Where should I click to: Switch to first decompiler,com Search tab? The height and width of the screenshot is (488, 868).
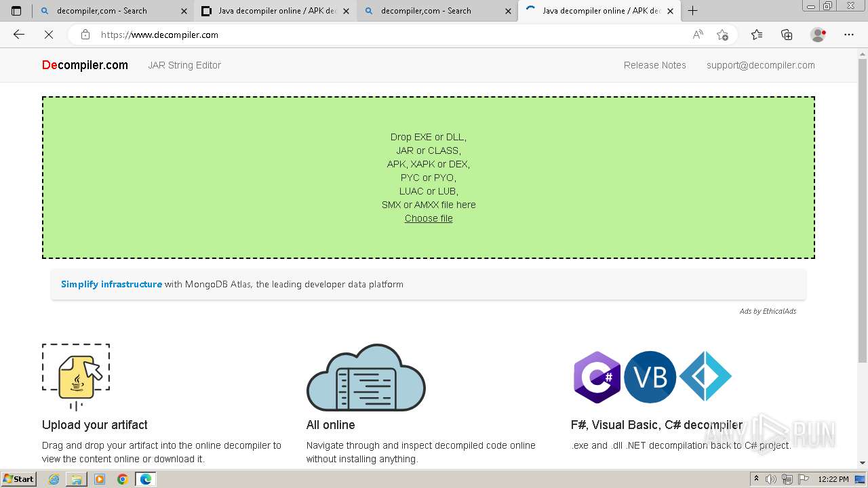point(113,11)
